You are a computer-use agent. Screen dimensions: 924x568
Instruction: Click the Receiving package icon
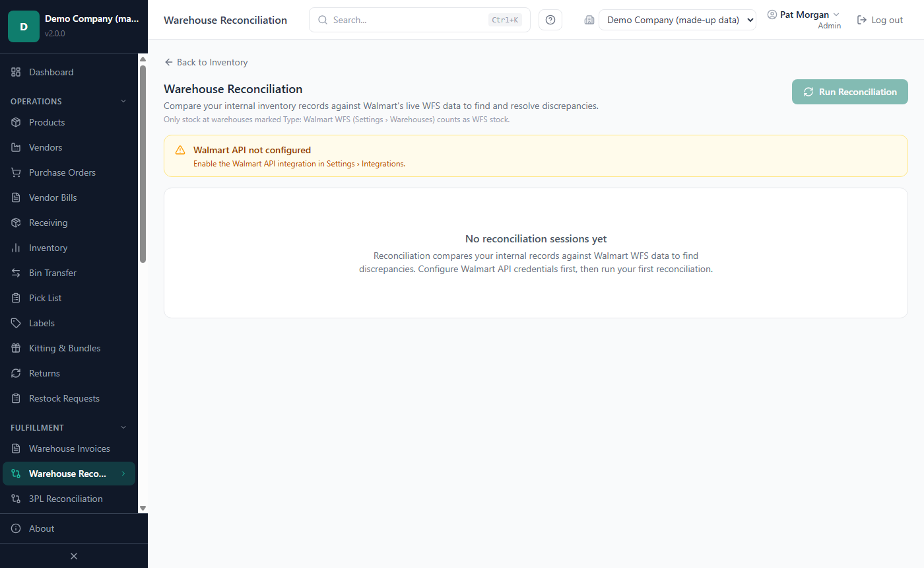pyautogui.click(x=16, y=223)
